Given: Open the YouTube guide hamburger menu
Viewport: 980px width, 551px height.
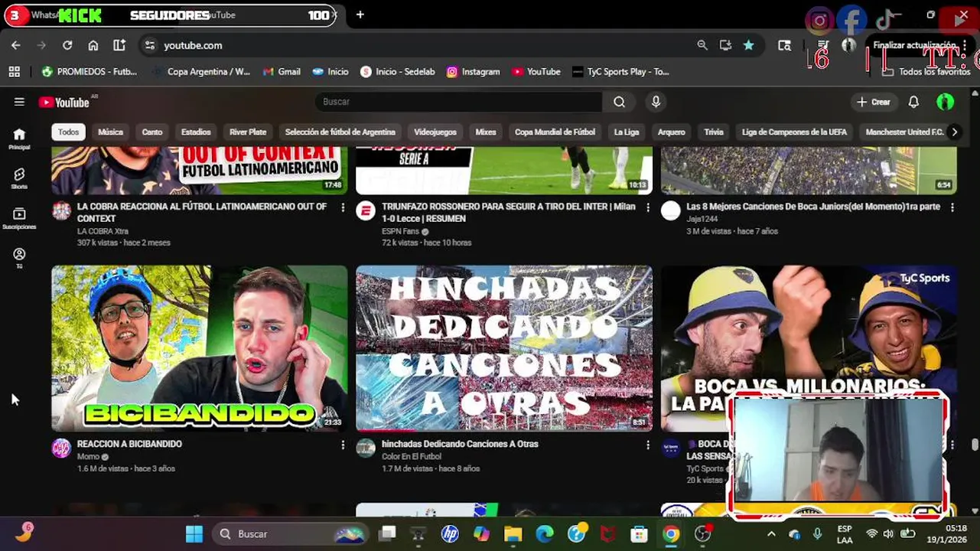Looking at the screenshot, I should tap(19, 102).
